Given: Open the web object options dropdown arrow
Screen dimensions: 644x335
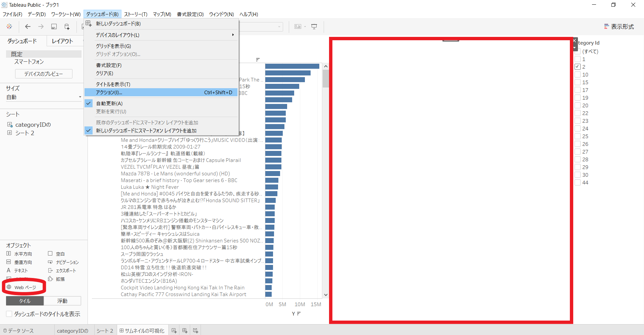Looking at the screenshot, I should coord(575,48).
